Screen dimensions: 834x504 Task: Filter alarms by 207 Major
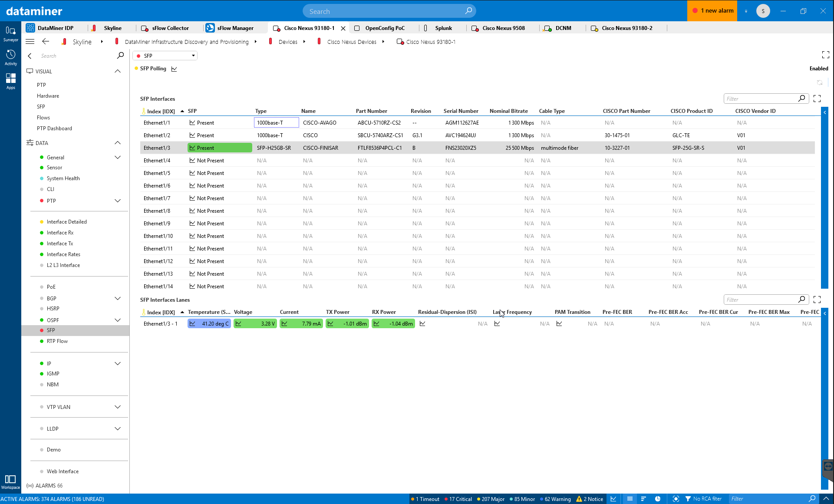point(491,499)
